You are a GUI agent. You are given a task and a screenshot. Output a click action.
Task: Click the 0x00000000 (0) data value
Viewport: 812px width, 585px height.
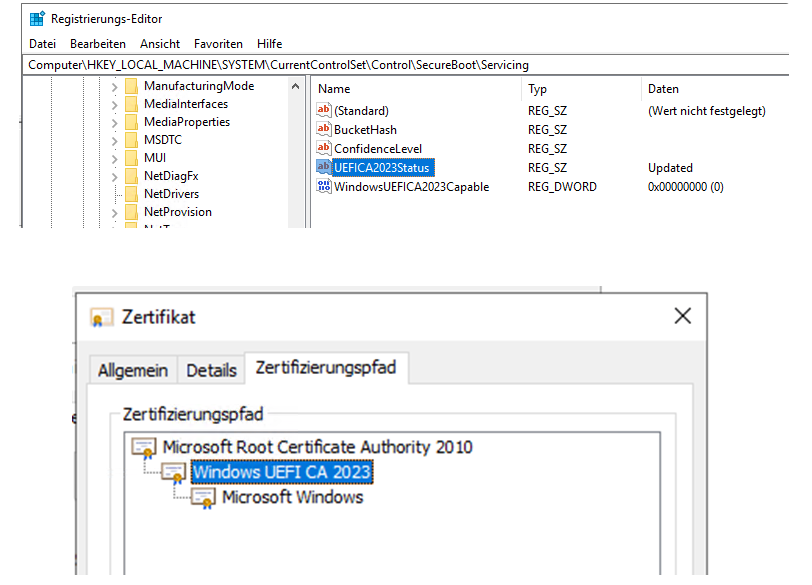[686, 187]
